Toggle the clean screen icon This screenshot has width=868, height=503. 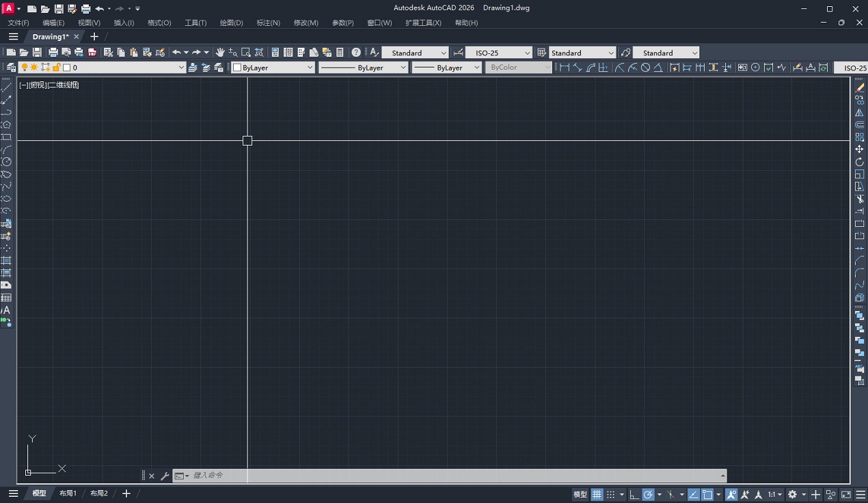click(845, 494)
